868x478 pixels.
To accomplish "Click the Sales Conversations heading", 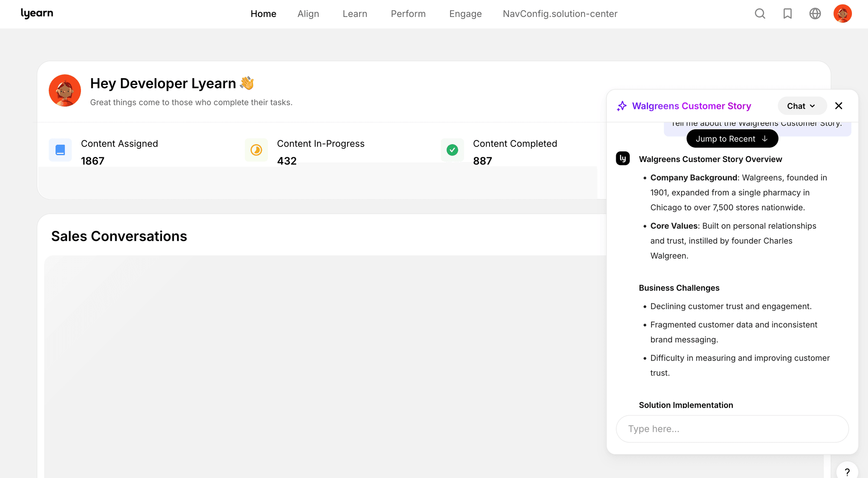I will pyautogui.click(x=119, y=236).
